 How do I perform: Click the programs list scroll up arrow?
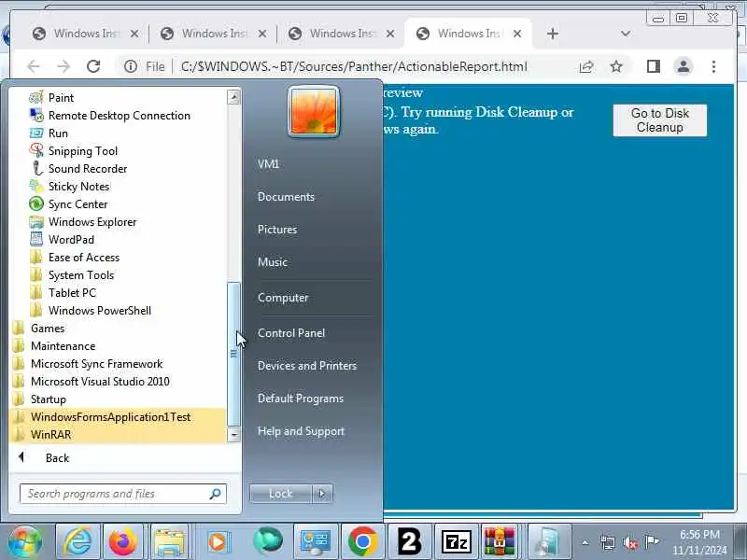point(233,97)
